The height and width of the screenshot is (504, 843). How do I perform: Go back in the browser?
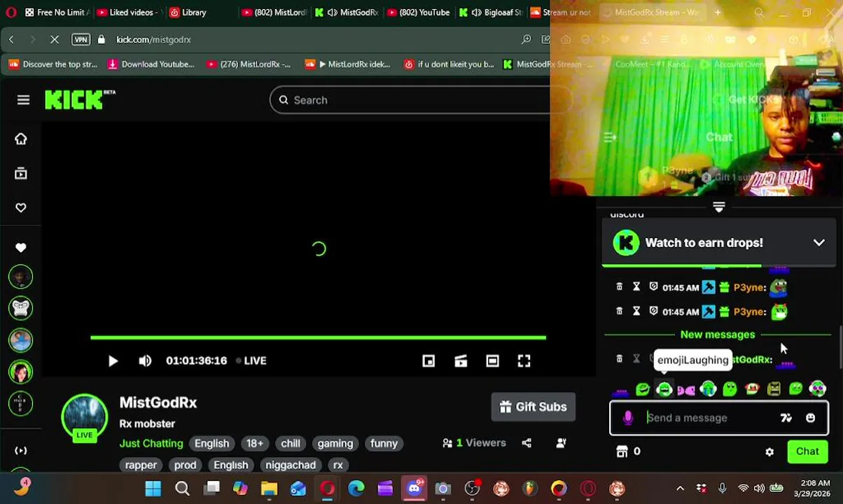pyautogui.click(x=11, y=39)
